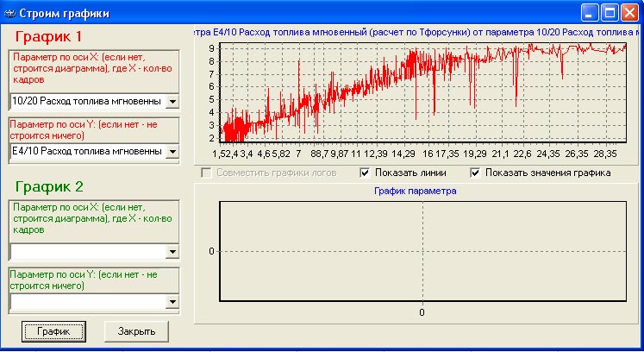Open the График 1 Y-axis parameter dropdown arrow
Screen dimensions: 644x352
pos(172,153)
